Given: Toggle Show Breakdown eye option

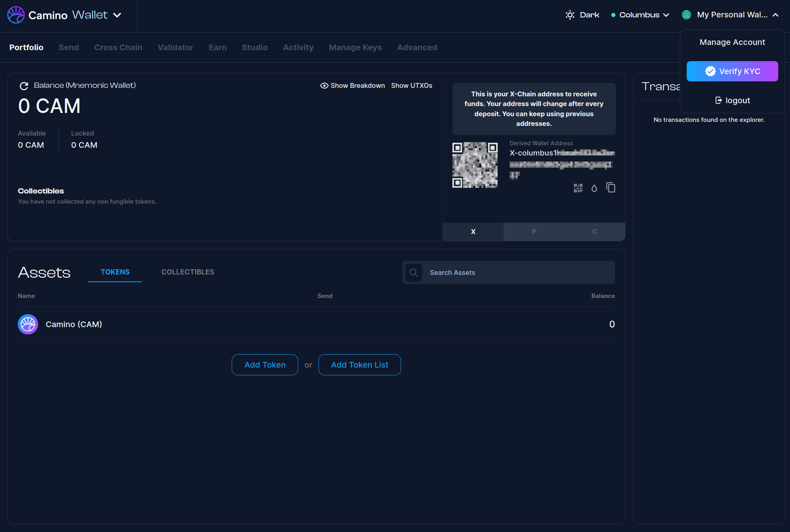Looking at the screenshot, I should pos(352,85).
